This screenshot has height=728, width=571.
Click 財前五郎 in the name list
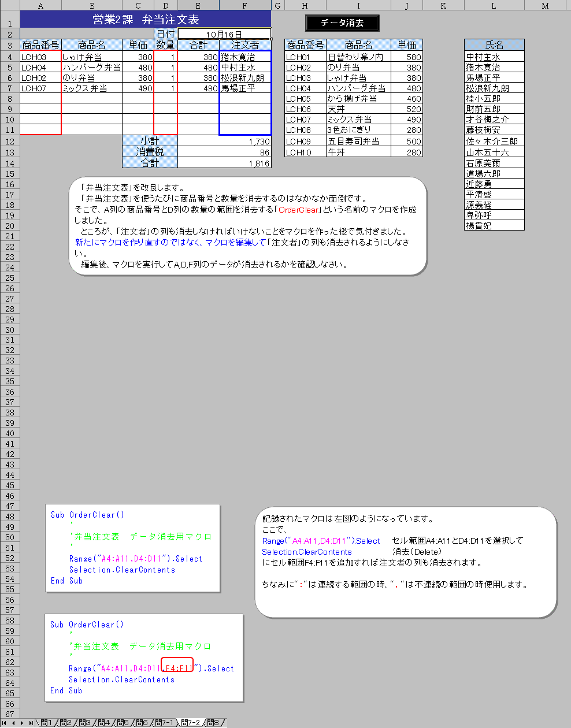coord(494,109)
